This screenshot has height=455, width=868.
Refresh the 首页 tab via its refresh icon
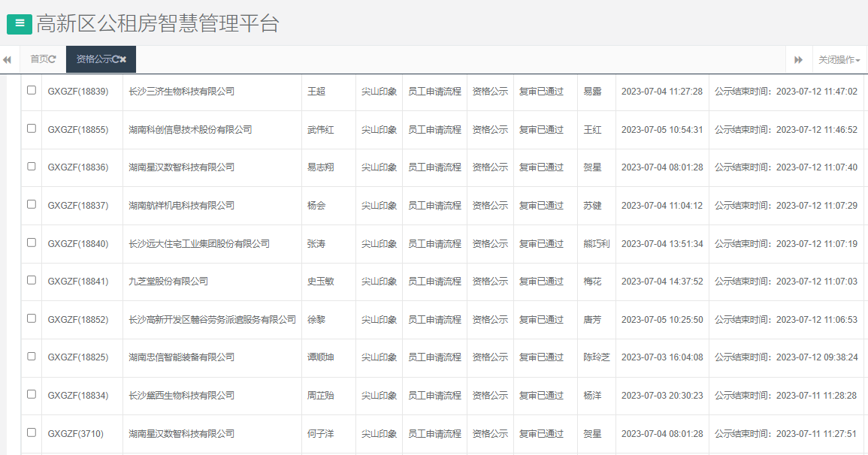(53, 59)
